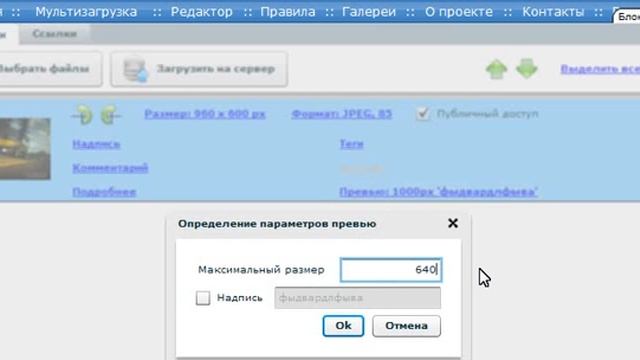Rotate image right icon
This screenshot has height=360, width=640.
pyautogui.click(x=110, y=114)
